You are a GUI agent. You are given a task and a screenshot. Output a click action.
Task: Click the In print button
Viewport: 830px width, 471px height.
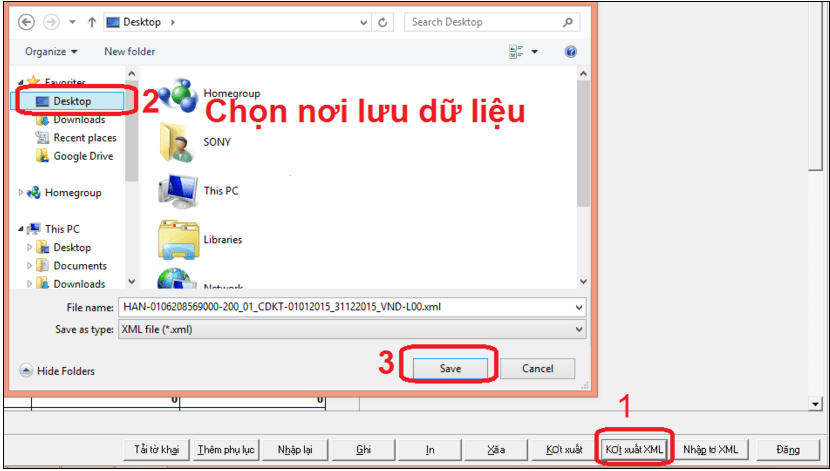430,450
